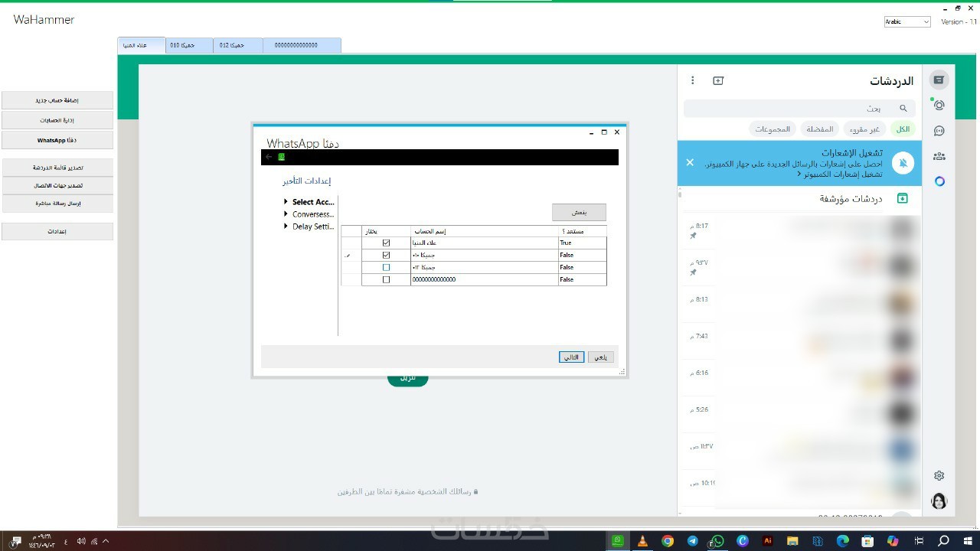The image size is (980, 551).
Task: Dismiss the blue notifications banner
Action: coord(690,162)
